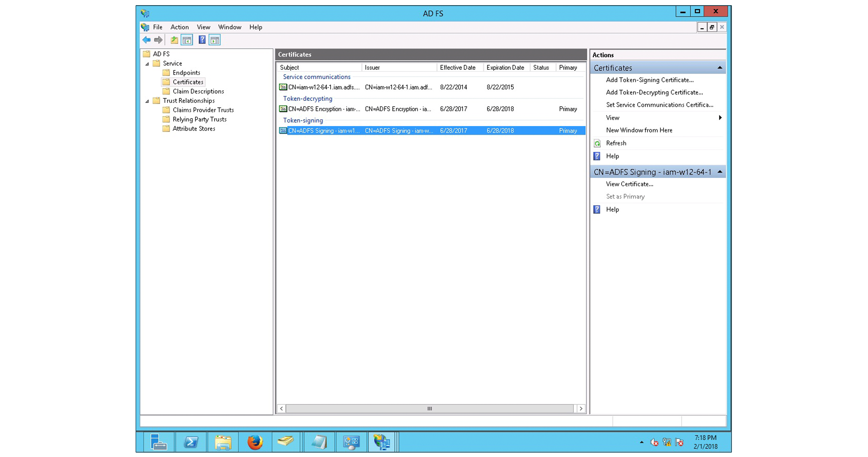Switch to AD FS taskbar button

tap(382, 442)
